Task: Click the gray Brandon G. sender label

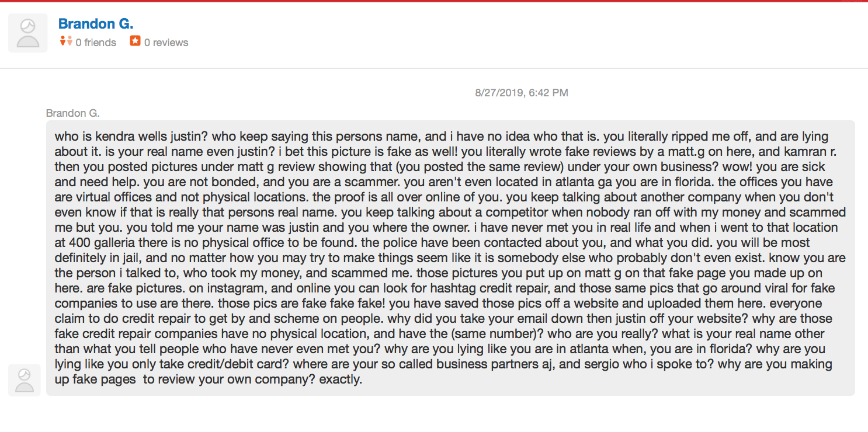Action: tap(73, 113)
